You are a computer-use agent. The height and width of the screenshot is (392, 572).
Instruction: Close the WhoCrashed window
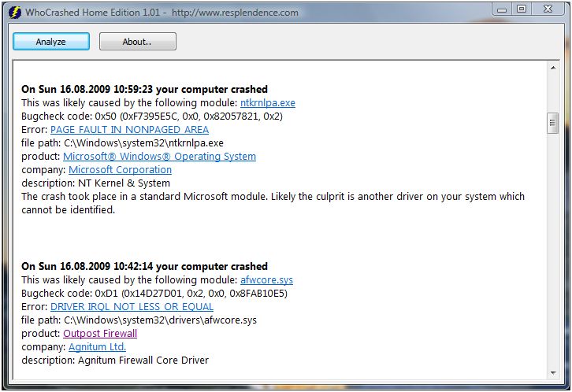click(x=548, y=9)
